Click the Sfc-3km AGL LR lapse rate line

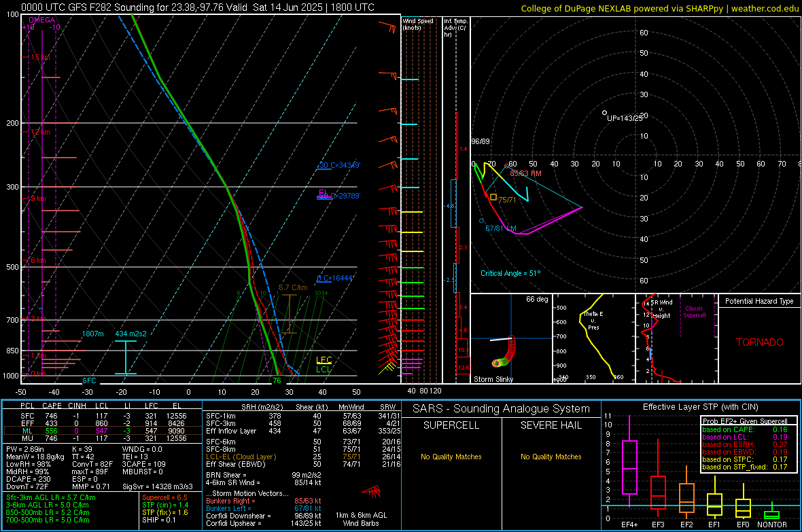(x=51, y=497)
